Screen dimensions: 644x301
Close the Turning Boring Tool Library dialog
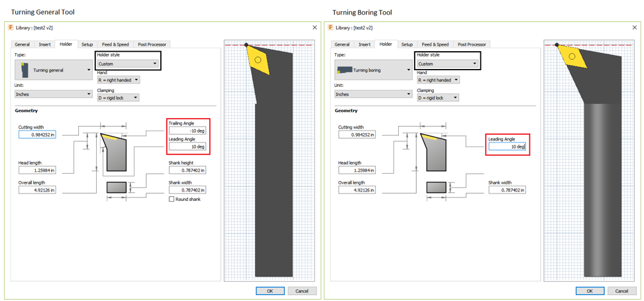[635, 28]
